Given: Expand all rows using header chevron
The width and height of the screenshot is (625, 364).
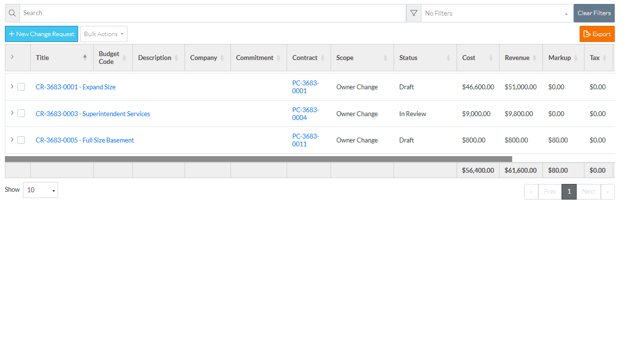Looking at the screenshot, I should pos(12,57).
